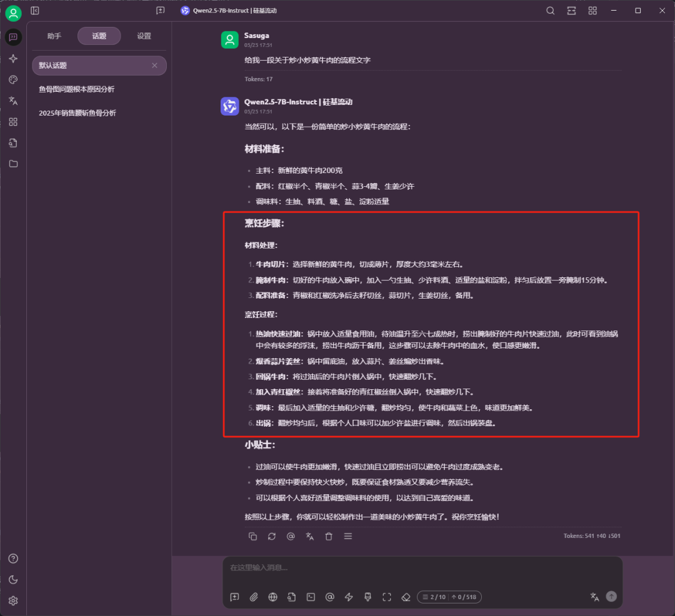Expand the input box with the fullscreen icon
This screenshot has width=675, height=616.
coord(387,597)
